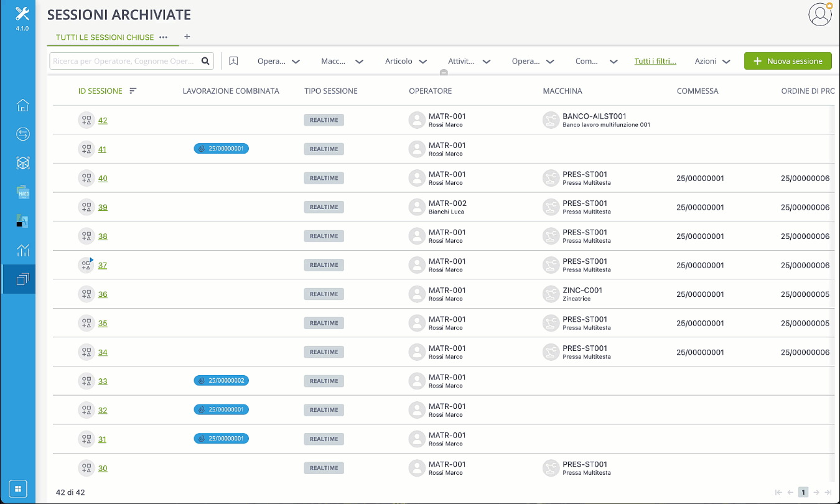The height and width of the screenshot is (504, 840).
Task: Click the LAVORAZIONE COMBINATA column header
Action: [231, 91]
